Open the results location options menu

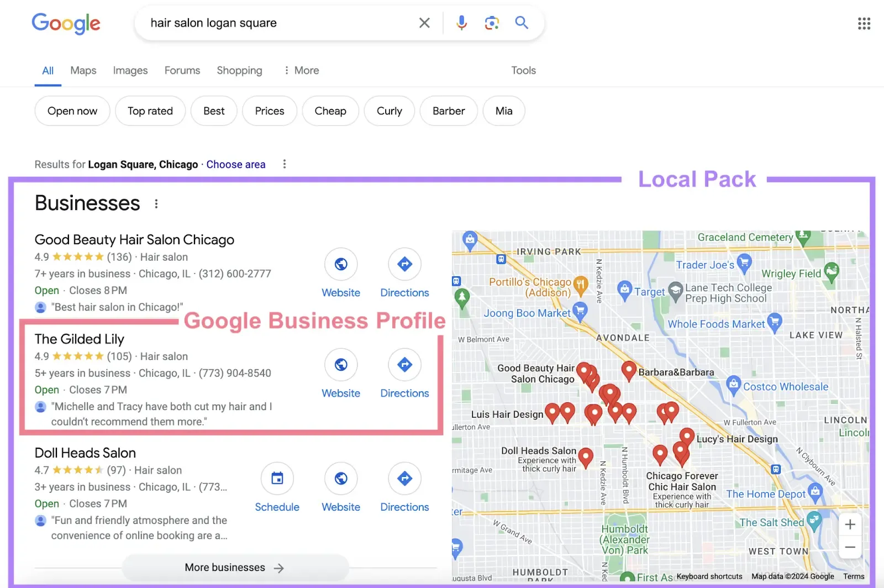click(x=285, y=164)
